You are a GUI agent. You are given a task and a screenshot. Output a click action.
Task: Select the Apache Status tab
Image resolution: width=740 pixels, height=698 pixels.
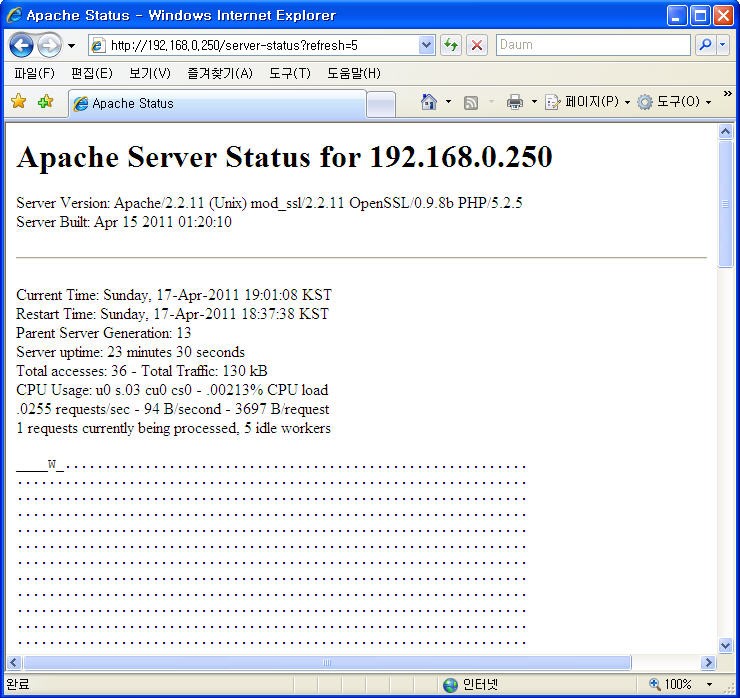pyautogui.click(x=217, y=103)
